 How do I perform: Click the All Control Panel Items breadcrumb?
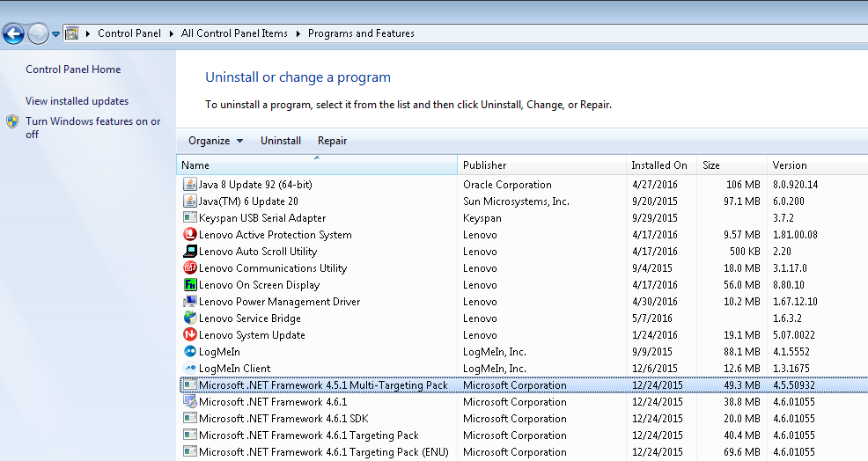(234, 33)
